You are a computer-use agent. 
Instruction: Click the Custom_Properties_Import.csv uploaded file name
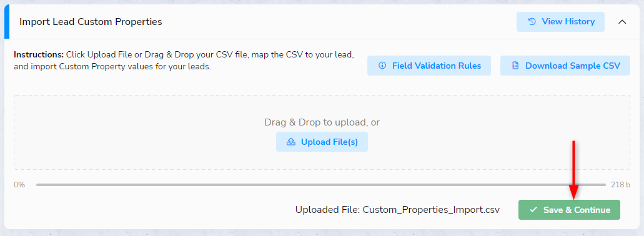coord(431,210)
